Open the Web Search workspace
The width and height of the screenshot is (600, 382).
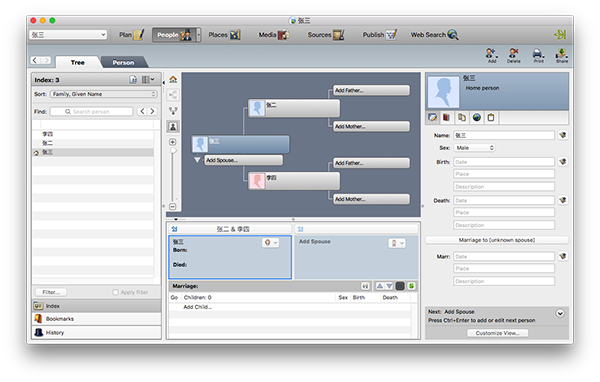[x=434, y=35]
